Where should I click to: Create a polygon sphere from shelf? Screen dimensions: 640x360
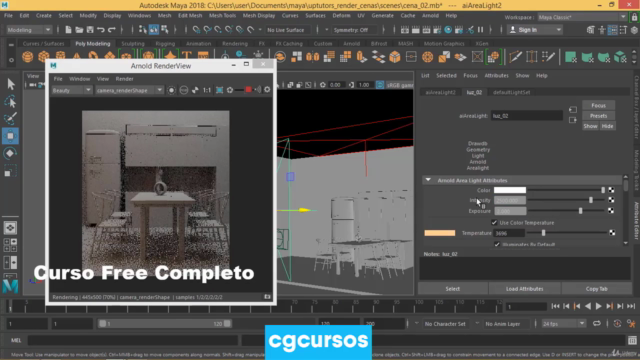(28, 57)
